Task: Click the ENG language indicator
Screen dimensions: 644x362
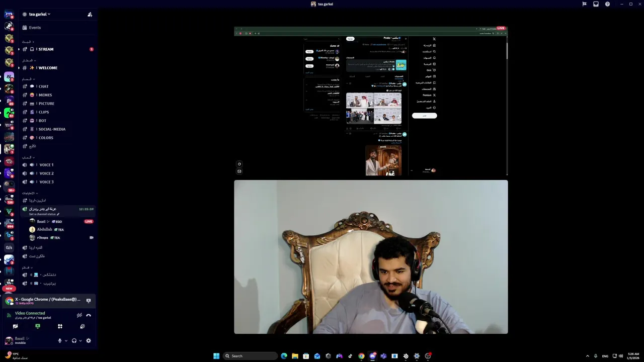Action: [605, 356]
